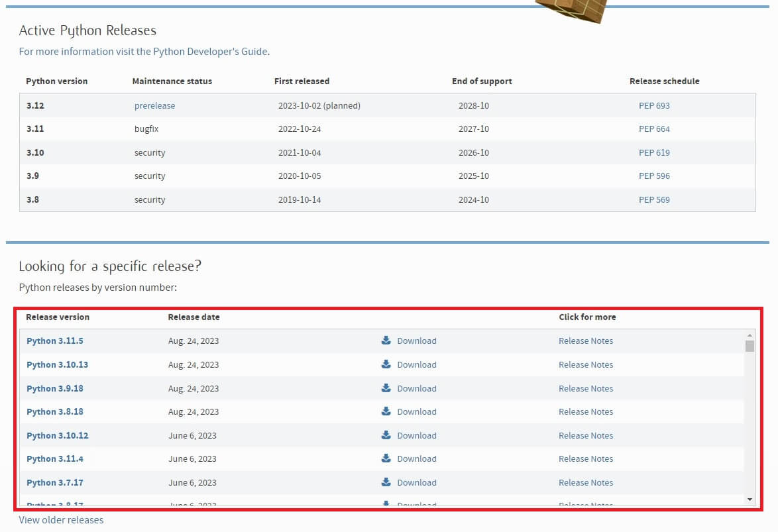Viewport: 778px width, 532px height.
Task: Click the releases list scroll up arrow
Action: [x=750, y=335]
